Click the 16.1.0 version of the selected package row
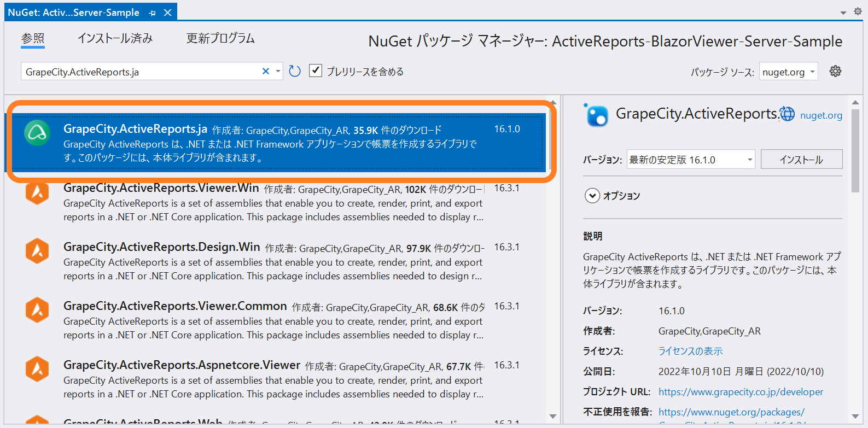Screen dimensions: 868x428 click(507, 129)
